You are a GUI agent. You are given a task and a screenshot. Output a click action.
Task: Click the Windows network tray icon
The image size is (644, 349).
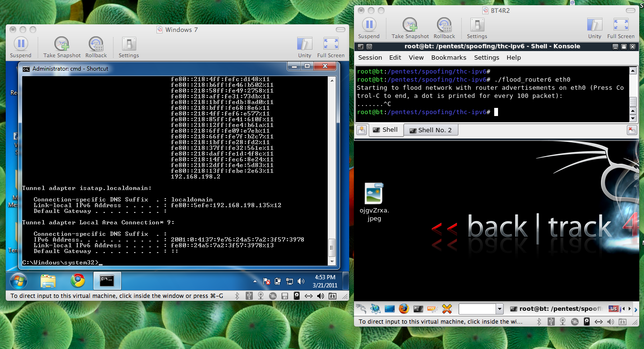pyautogui.click(x=290, y=281)
